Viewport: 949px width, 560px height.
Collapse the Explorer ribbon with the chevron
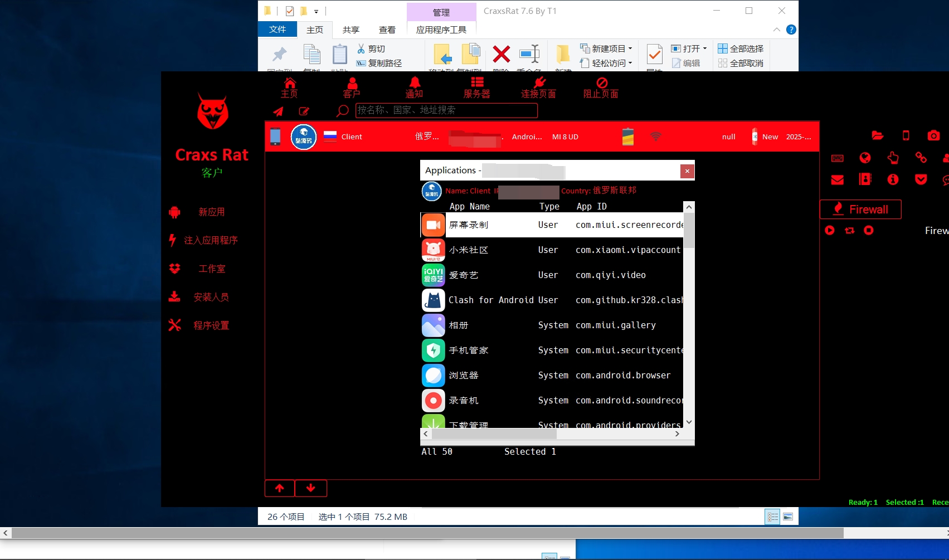[x=777, y=30]
